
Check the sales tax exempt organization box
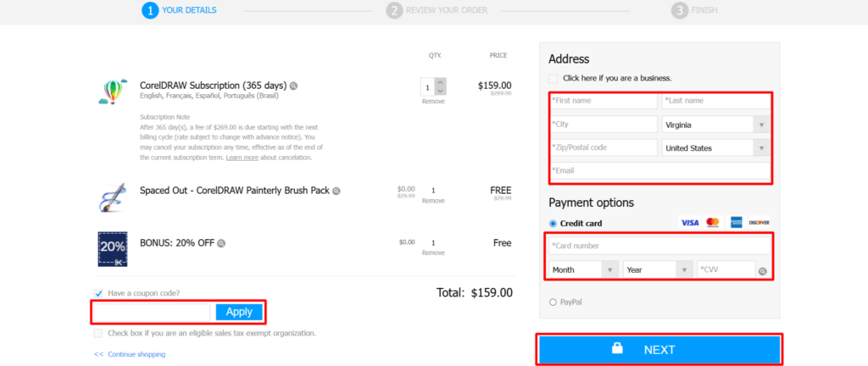click(98, 333)
